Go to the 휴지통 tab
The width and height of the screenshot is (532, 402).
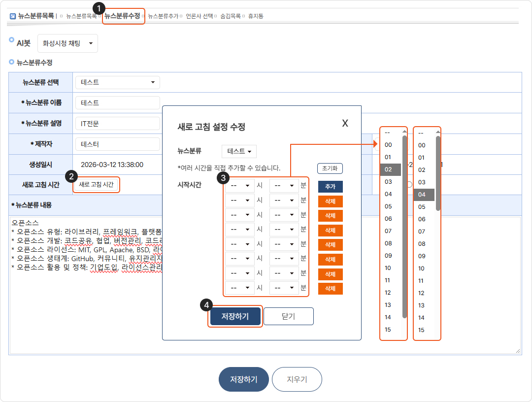(256, 16)
